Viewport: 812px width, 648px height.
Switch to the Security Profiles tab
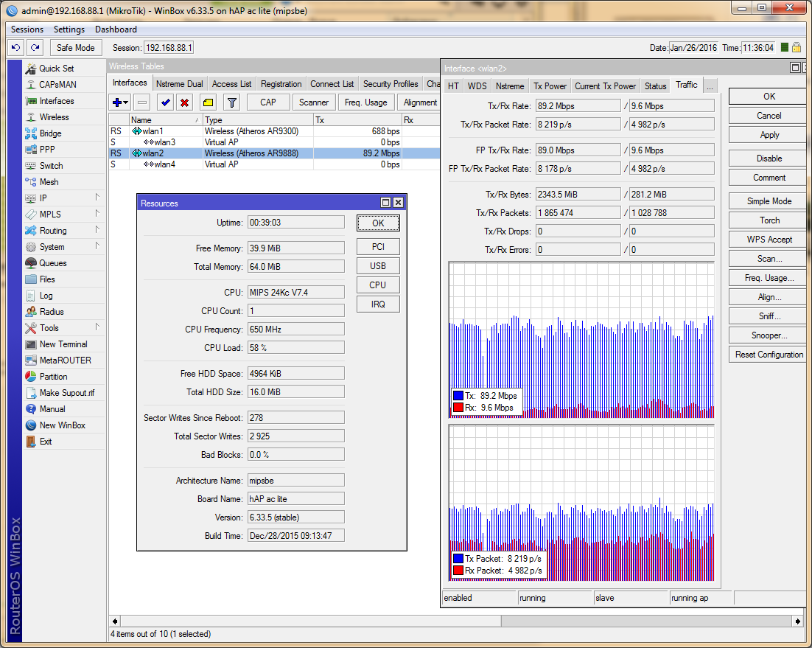pyautogui.click(x=391, y=84)
